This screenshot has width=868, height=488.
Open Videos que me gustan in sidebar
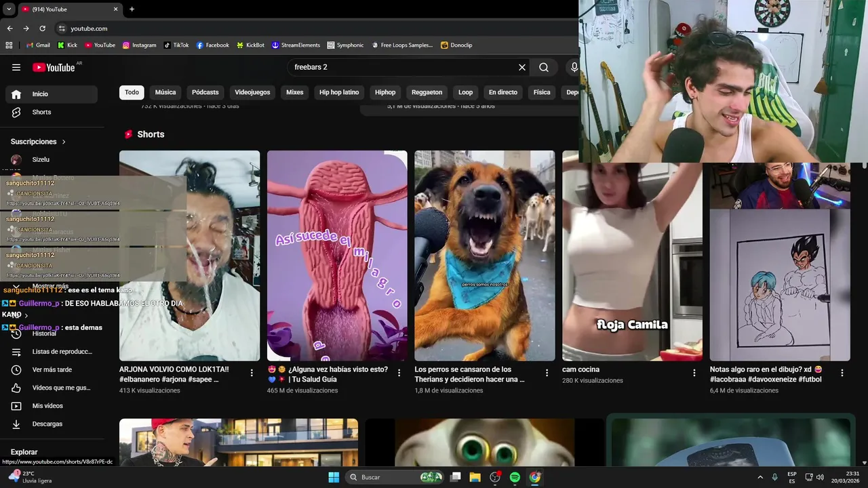[x=52, y=388]
